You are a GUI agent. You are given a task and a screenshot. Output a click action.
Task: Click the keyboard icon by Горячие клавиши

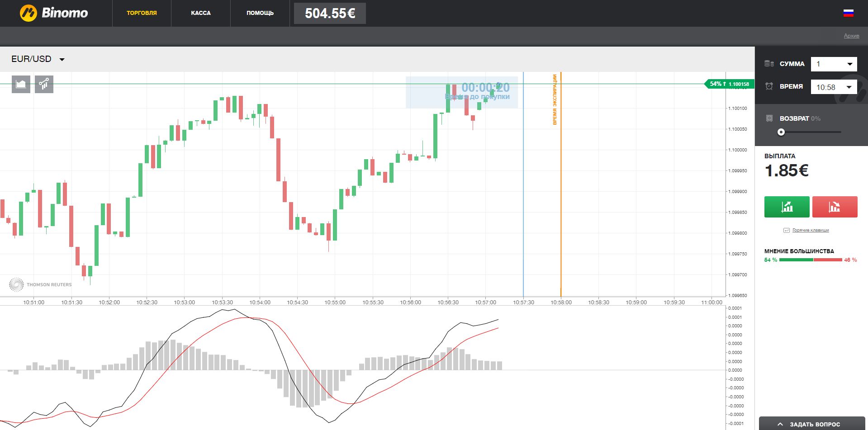(x=786, y=230)
